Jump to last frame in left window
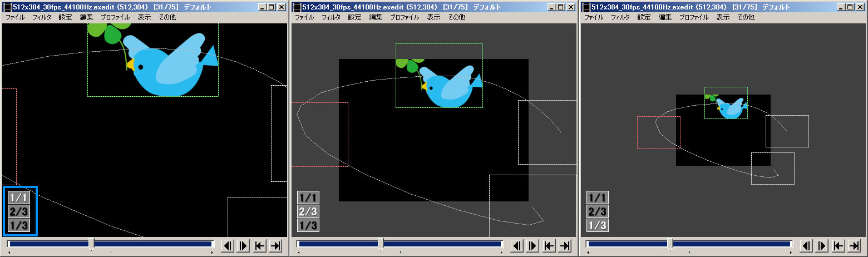Image resolution: width=868 pixels, height=257 pixels. click(x=275, y=245)
